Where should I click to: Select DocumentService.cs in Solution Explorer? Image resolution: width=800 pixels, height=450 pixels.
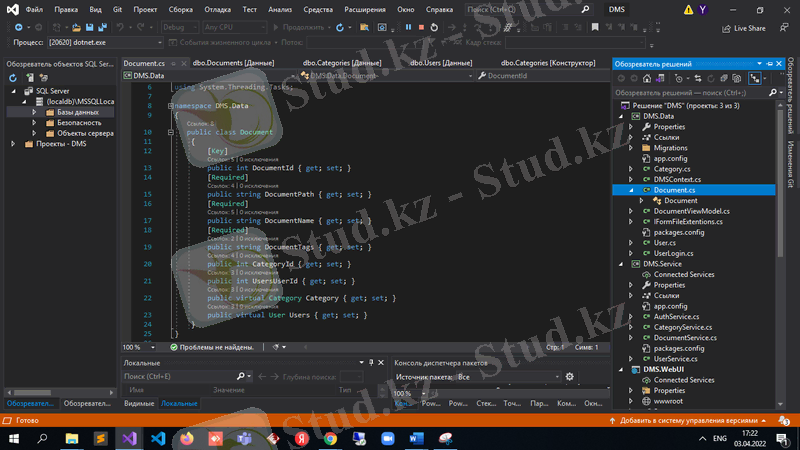(x=685, y=337)
